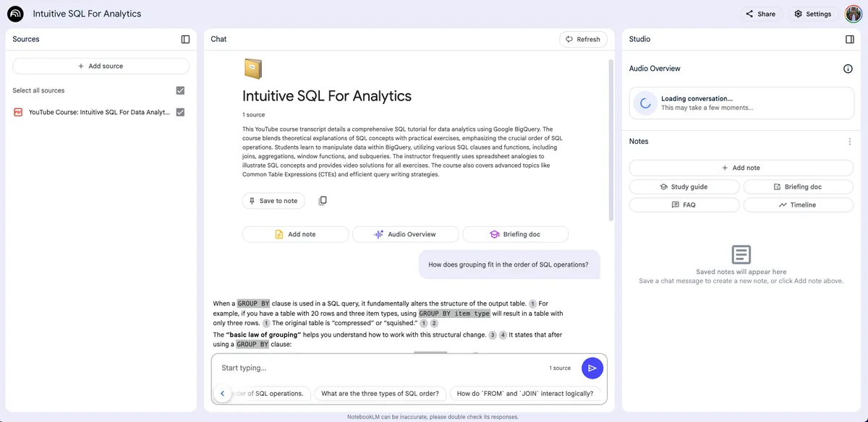Image resolution: width=868 pixels, height=422 pixels.
Task: Click the notebook emoji icon
Action: 252,69
